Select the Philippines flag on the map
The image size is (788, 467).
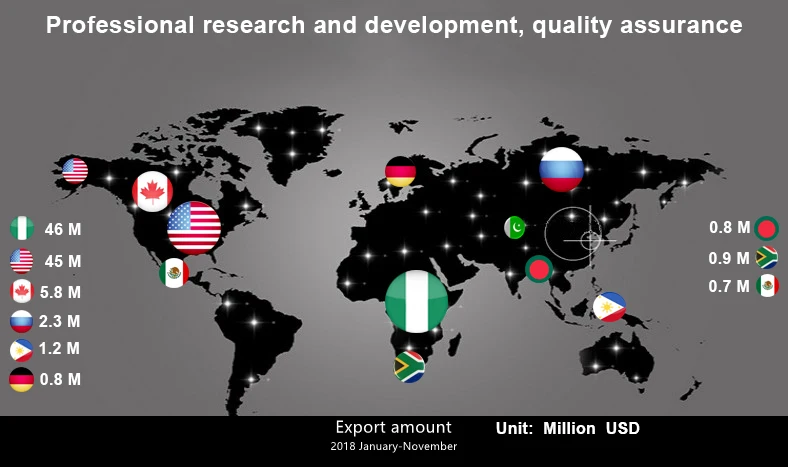coord(610,307)
